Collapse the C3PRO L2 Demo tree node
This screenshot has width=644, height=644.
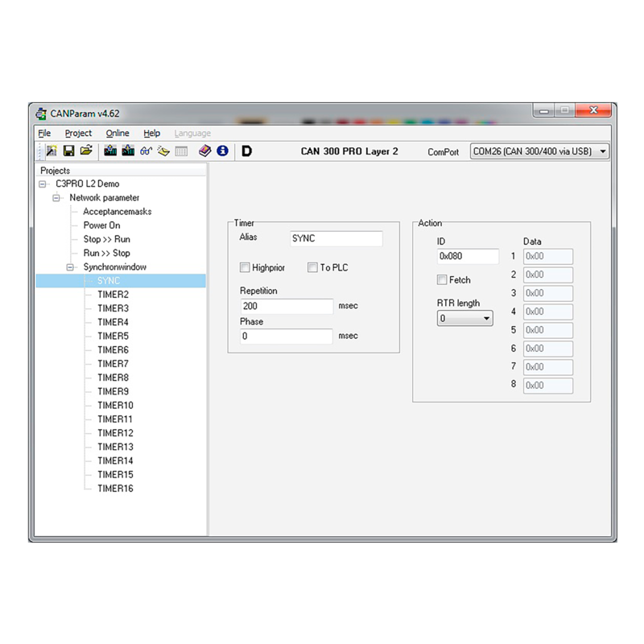tap(43, 184)
